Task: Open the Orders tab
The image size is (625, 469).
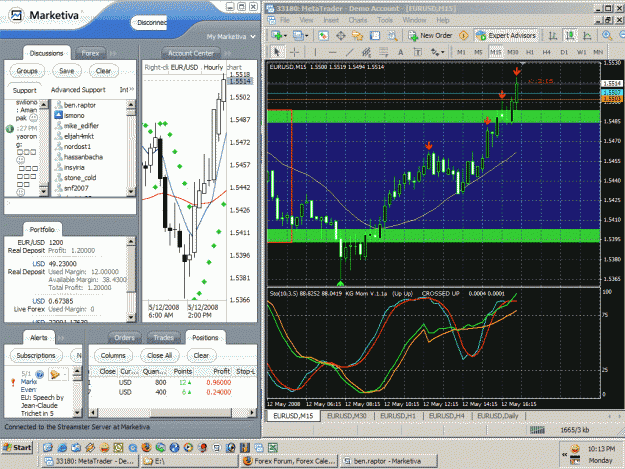Action: tap(124, 338)
